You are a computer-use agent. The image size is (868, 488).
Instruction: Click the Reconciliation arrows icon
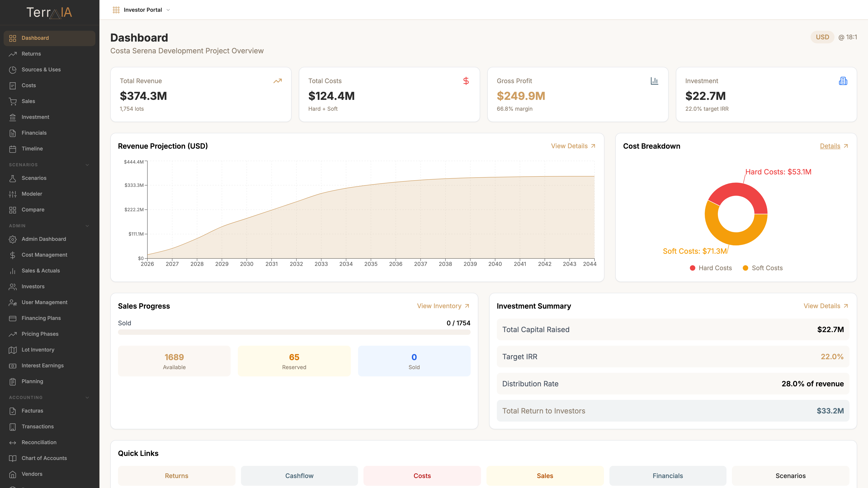[x=13, y=443]
